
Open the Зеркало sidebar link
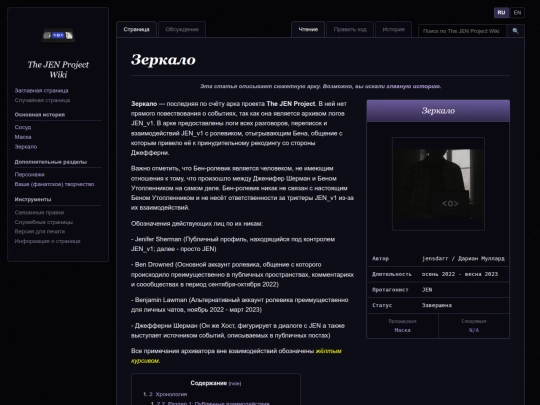point(25,146)
